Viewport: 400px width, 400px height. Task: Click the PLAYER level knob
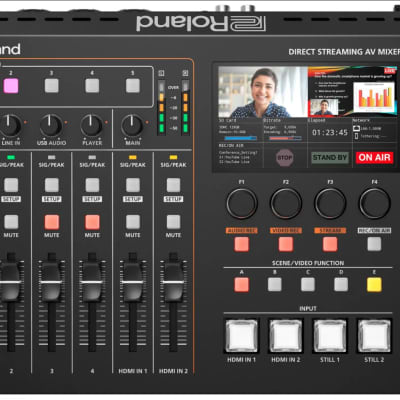[91, 126]
